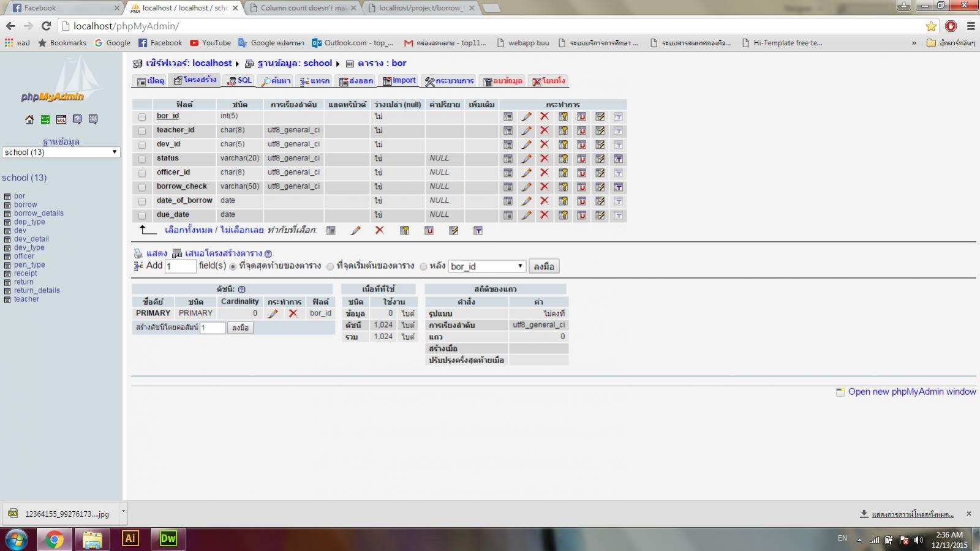This screenshot has width=980, height=551.
Task: Edit the status field using the pencil icon
Action: click(527, 158)
